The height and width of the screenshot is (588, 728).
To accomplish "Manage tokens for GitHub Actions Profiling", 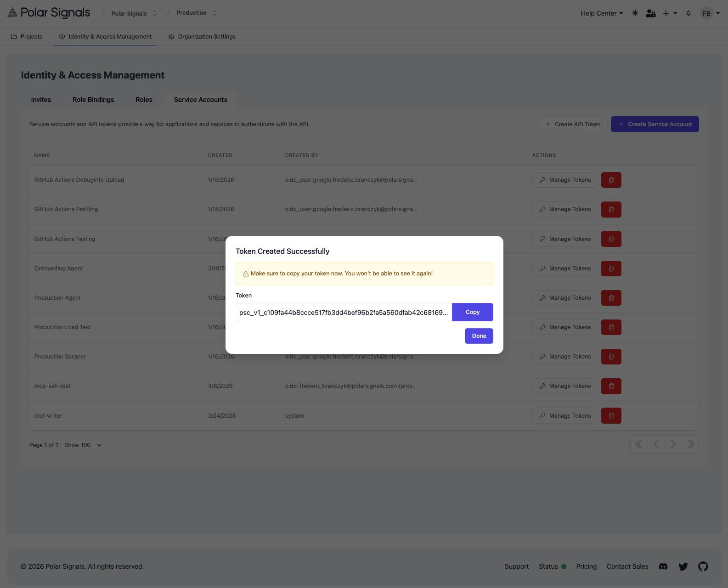I will pyautogui.click(x=565, y=209).
